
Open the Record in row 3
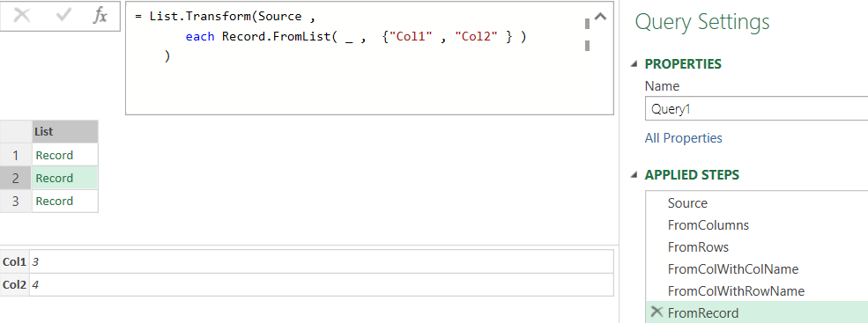(x=55, y=201)
